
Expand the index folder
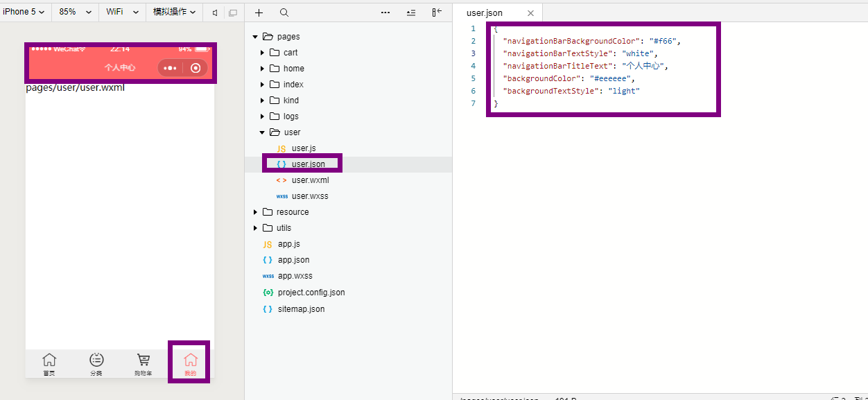click(262, 85)
